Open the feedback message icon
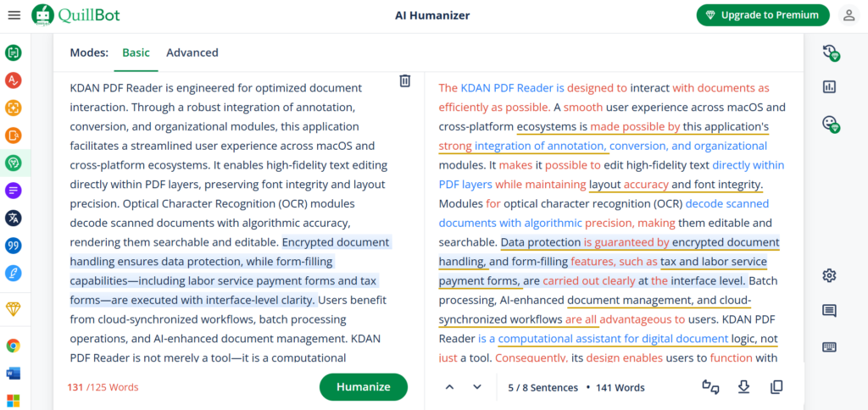The width and height of the screenshot is (868, 410). [829, 311]
